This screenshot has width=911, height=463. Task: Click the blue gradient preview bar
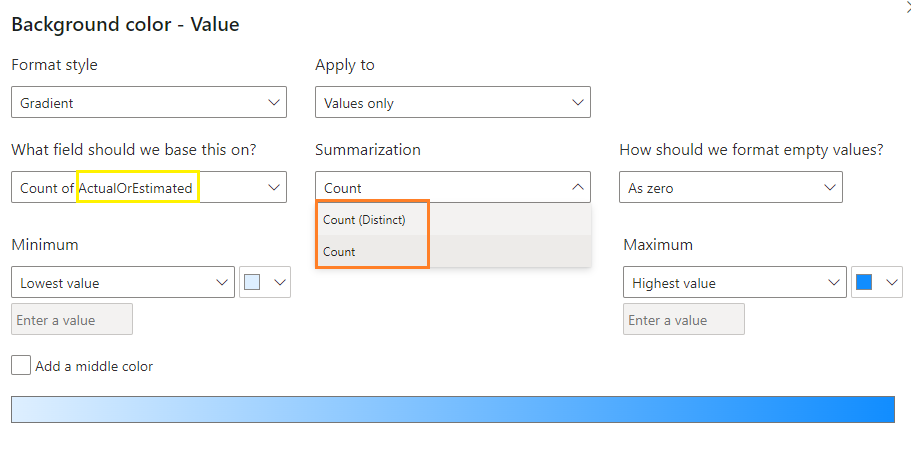pyautogui.click(x=453, y=410)
